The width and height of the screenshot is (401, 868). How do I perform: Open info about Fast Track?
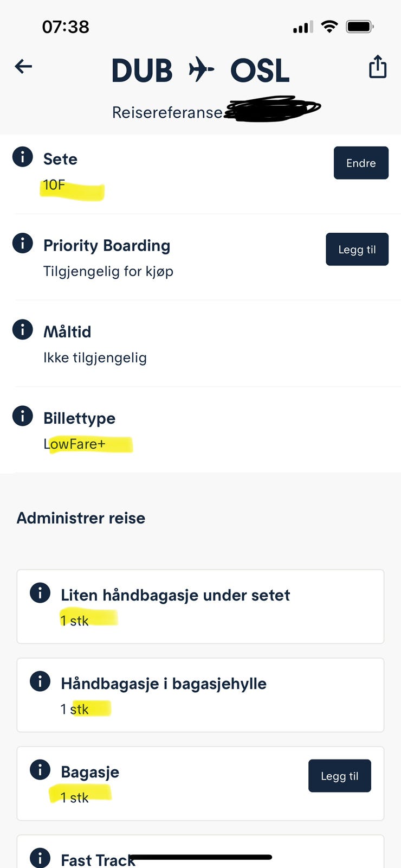(40, 858)
